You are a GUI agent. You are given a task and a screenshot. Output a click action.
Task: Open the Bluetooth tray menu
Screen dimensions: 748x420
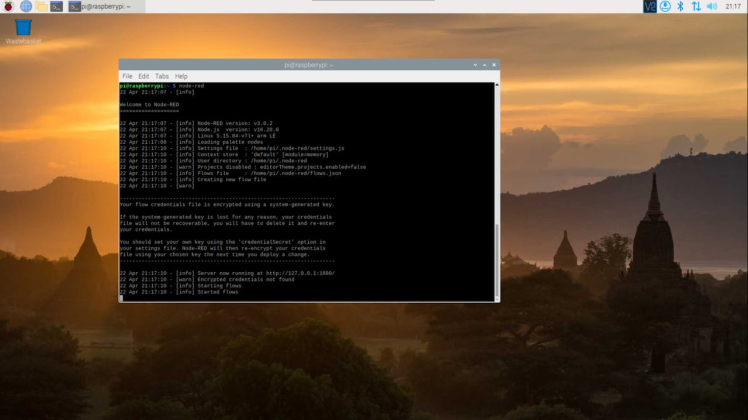681,6
